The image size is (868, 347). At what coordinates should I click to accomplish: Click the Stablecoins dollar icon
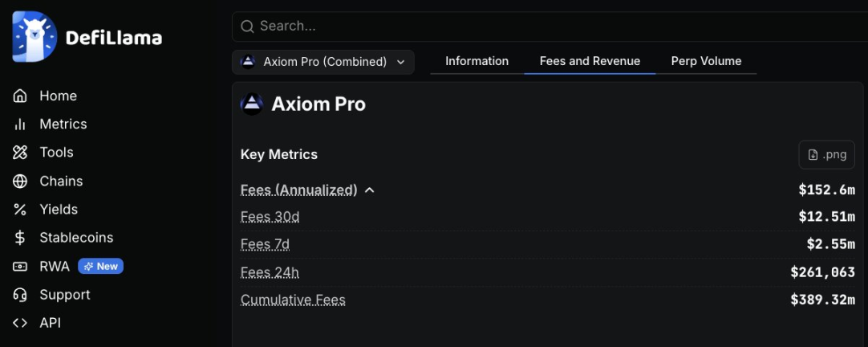pyautogui.click(x=21, y=238)
